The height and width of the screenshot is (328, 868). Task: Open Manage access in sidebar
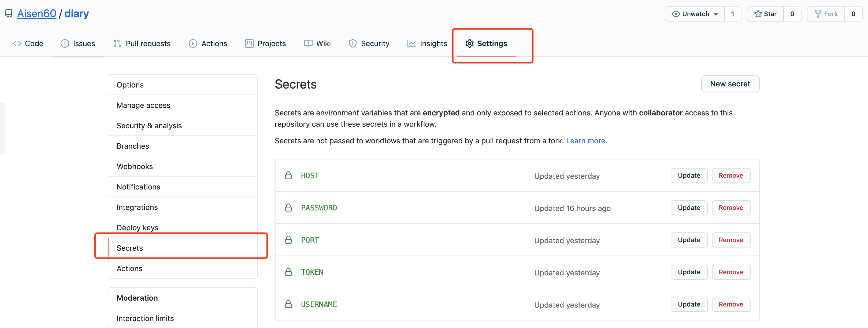pyautogui.click(x=183, y=105)
